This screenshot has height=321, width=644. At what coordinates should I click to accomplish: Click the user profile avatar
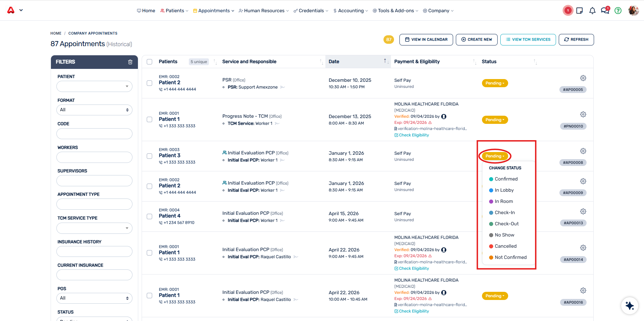coord(633,11)
